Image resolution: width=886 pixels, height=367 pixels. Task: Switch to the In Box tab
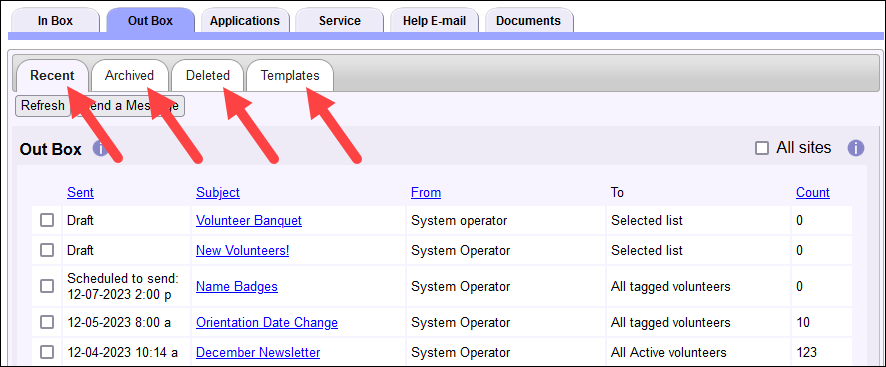pyautogui.click(x=55, y=21)
